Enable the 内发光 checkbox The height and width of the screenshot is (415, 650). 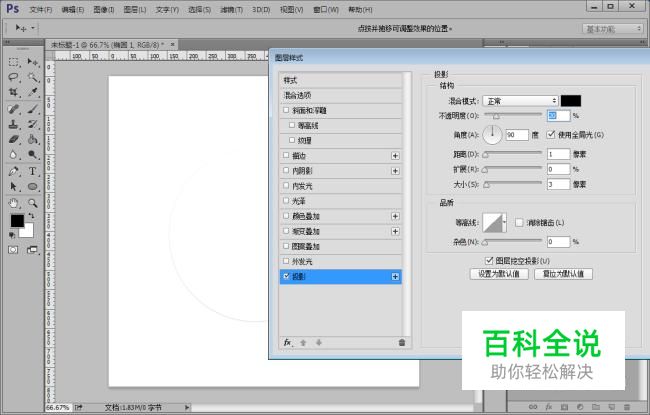286,186
